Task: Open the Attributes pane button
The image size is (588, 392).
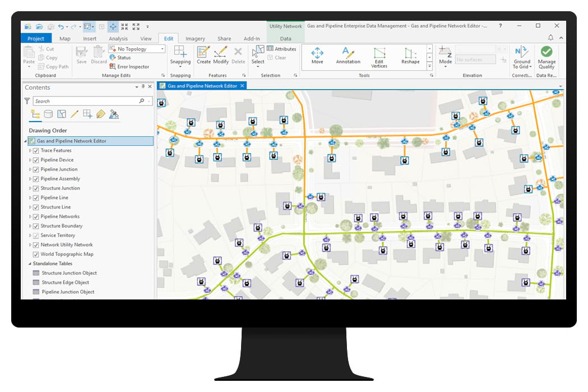Action: point(281,49)
